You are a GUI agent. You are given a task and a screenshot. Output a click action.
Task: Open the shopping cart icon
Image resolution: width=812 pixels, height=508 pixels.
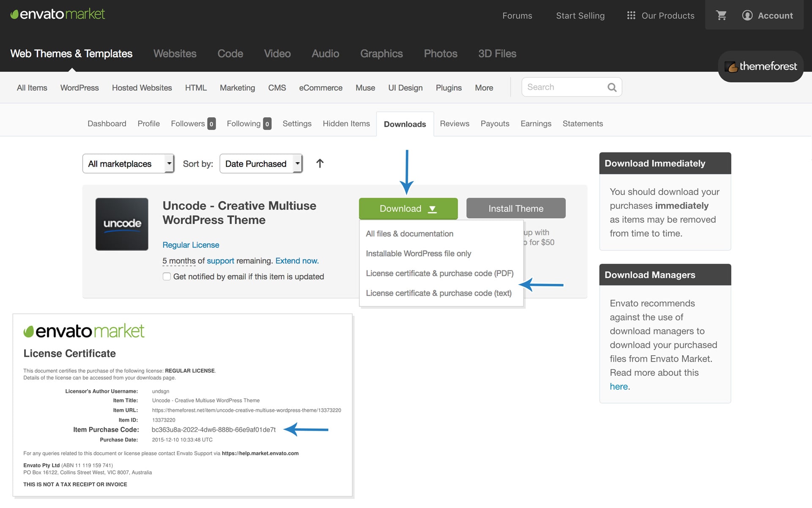pyautogui.click(x=721, y=16)
